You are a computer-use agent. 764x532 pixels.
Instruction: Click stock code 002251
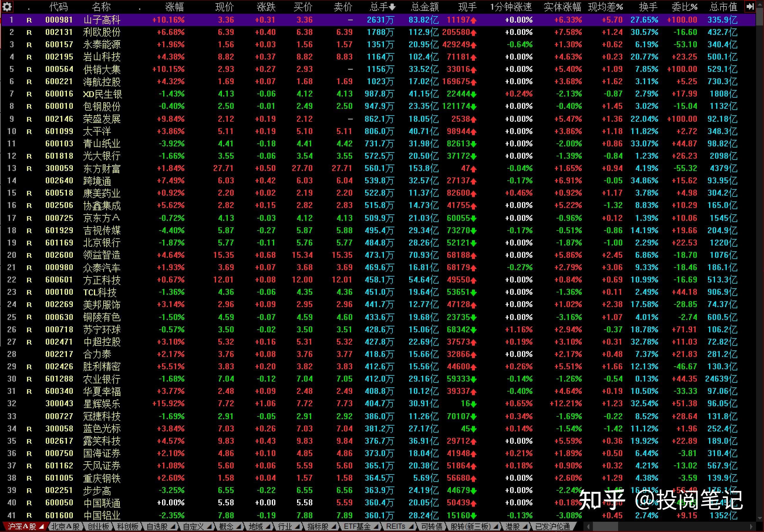pos(59,490)
